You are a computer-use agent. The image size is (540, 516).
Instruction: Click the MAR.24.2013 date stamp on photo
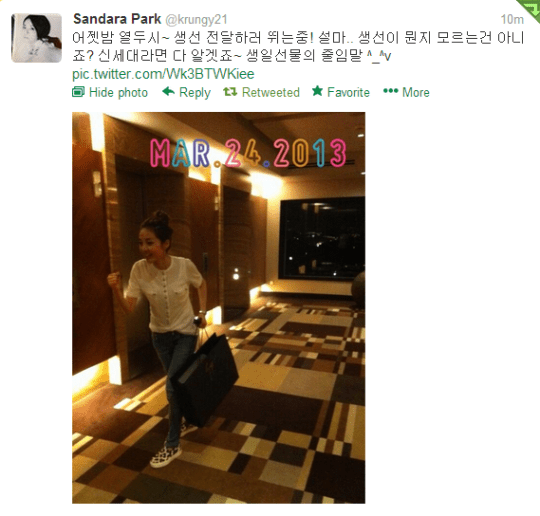tap(248, 153)
